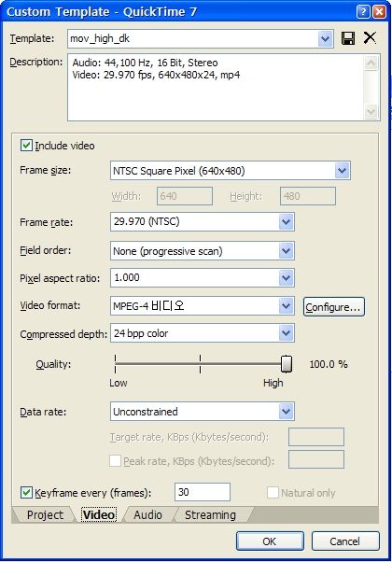Open the Template dropdown list
Screen dimensions: 392x562
point(325,38)
